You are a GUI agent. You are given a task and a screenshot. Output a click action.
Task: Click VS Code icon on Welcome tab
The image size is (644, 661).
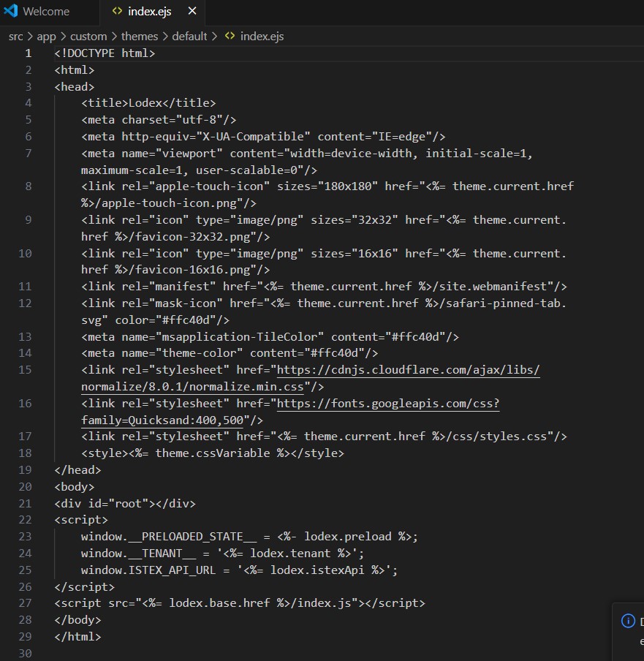click(x=11, y=11)
